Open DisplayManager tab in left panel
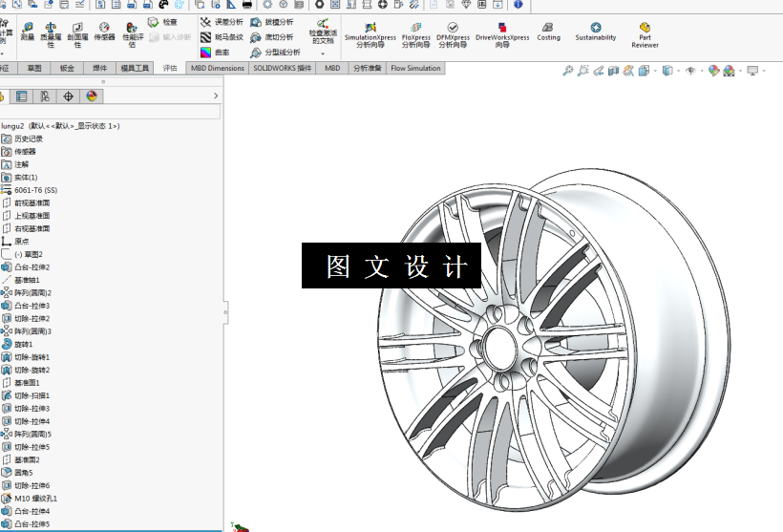Screen dimensions: 783x532 coord(92,96)
